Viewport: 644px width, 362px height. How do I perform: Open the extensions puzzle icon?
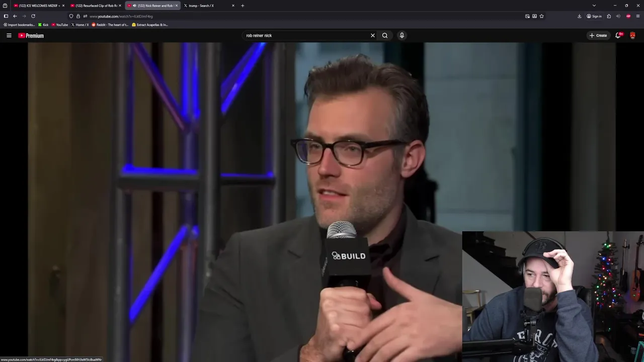pos(609,16)
